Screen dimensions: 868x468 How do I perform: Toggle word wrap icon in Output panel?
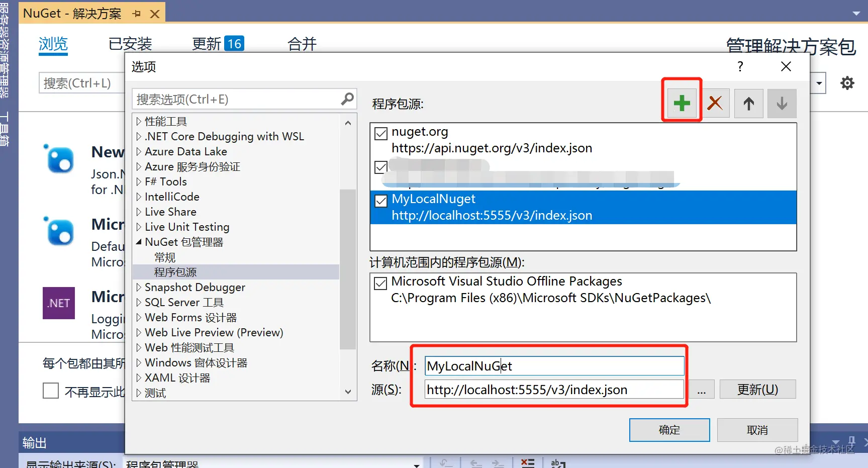click(x=558, y=463)
